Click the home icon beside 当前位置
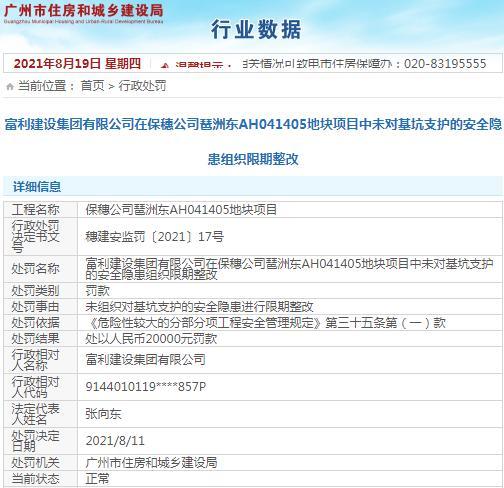The height and width of the screenshot is (488, 504). (x=10, y=87)
